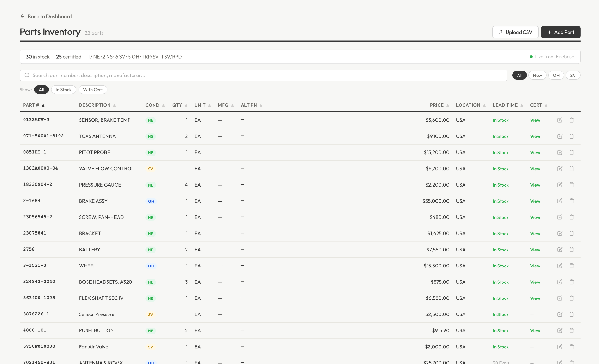
Task: Edit the BRAKE ASSY inventory row
Action: [x=560, y=201]
